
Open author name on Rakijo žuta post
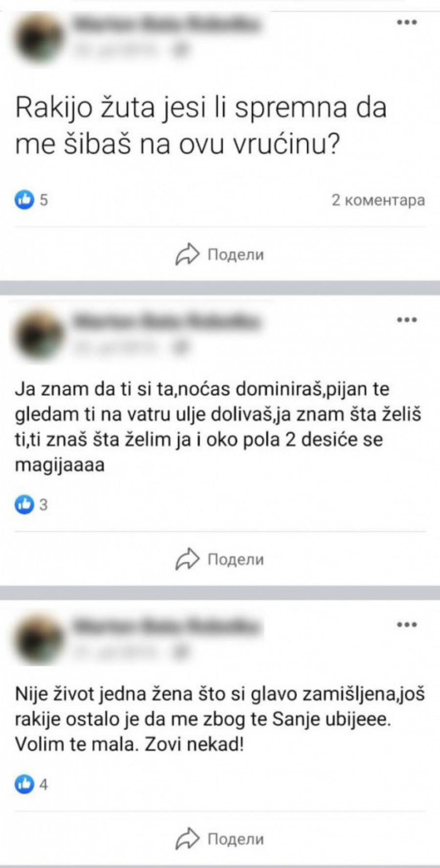click(166, 24)
